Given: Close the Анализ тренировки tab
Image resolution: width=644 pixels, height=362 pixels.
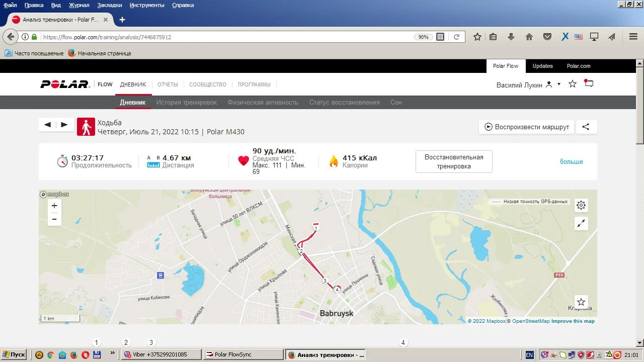Looking at the screenshot, I should coord(106,20).
